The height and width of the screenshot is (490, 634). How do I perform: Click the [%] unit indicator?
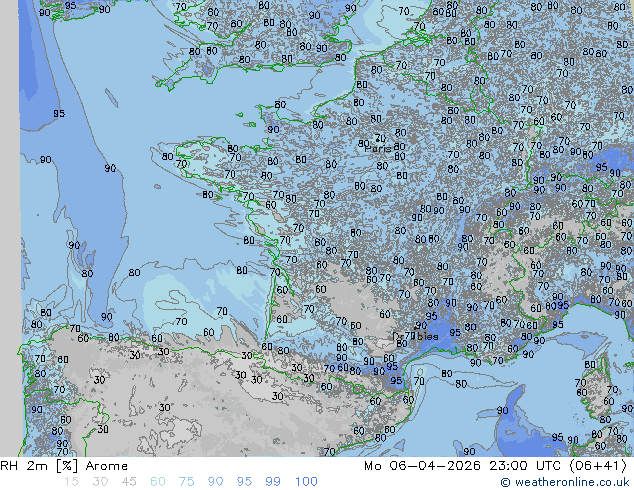[66, 466]
